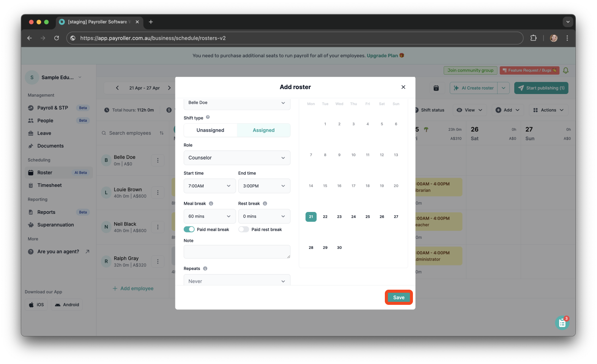This screenshot has height=364, width=597.
Task: Click the Search employees field
Action: [130, 133]
